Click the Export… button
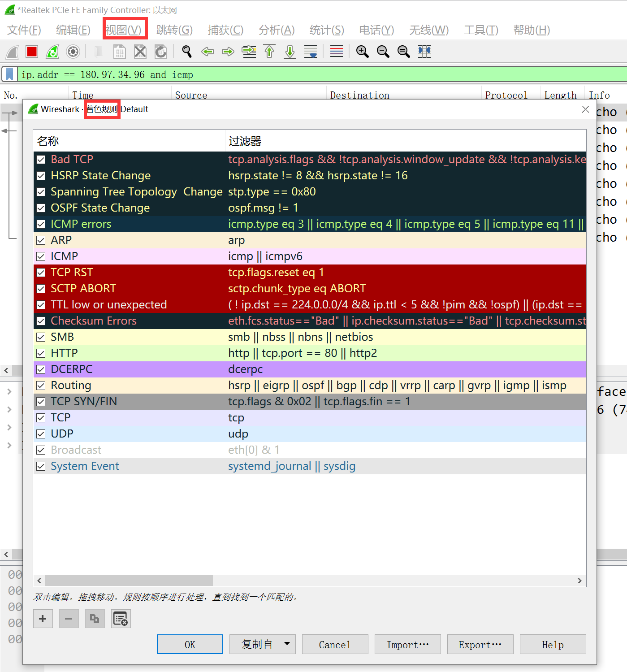The width and height of the screenshot is (627, 672). (x=480, y=644)
